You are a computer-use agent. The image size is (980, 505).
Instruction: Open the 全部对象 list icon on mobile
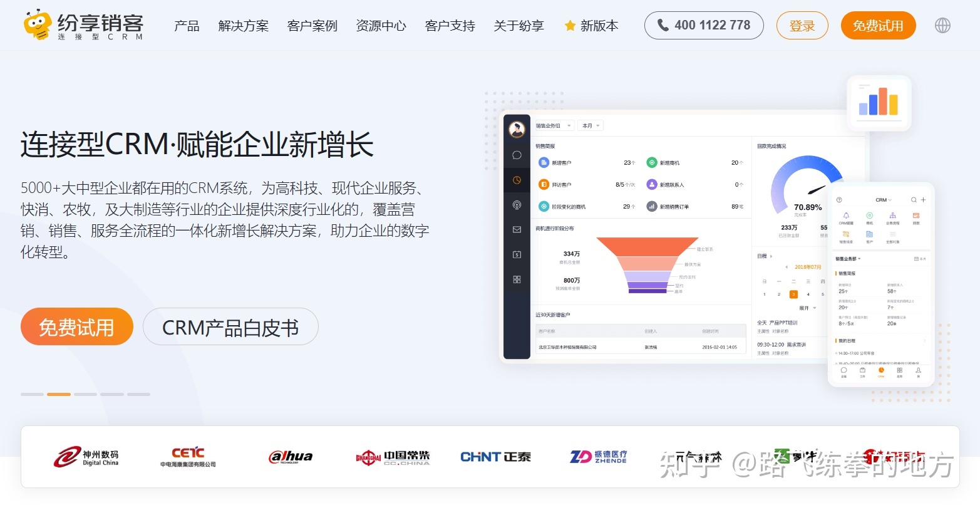pyautogui.click(x=893, y=234)
